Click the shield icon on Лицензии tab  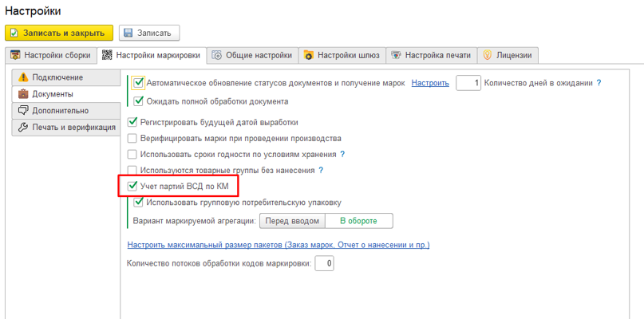[x=487, y=55]
